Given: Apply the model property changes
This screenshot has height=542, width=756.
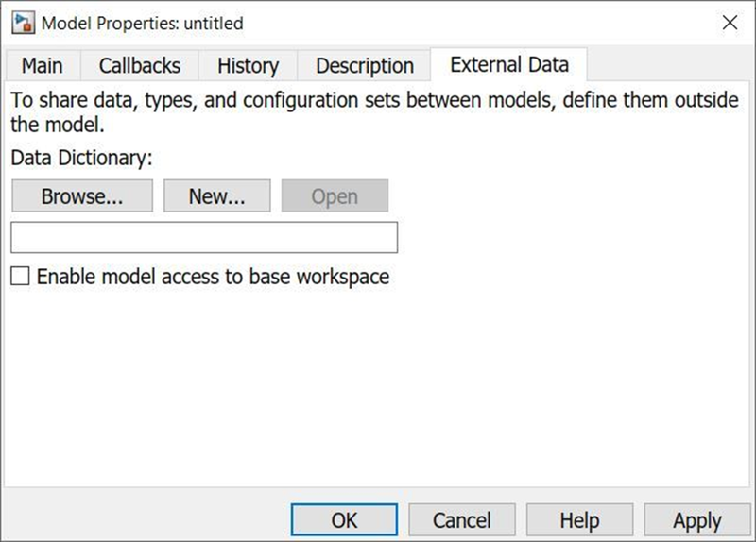Looking at the screenshot, I should (x=697, y=520).
